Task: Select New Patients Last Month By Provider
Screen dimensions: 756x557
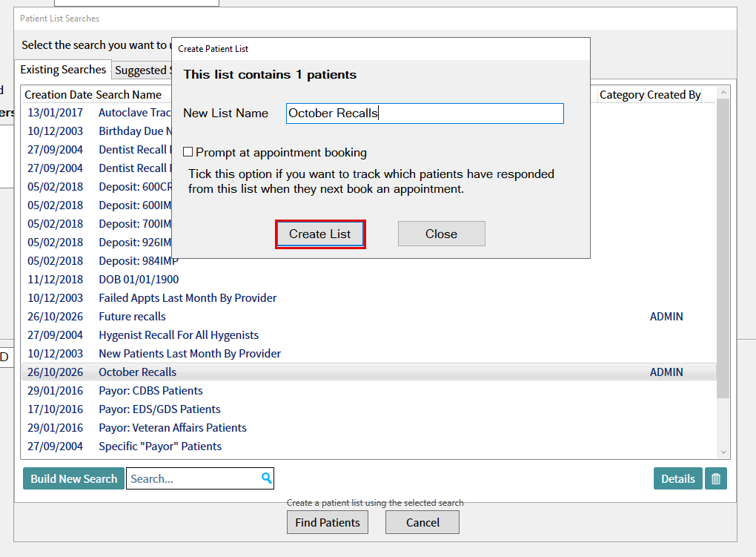Action: (x=369, y=353)
